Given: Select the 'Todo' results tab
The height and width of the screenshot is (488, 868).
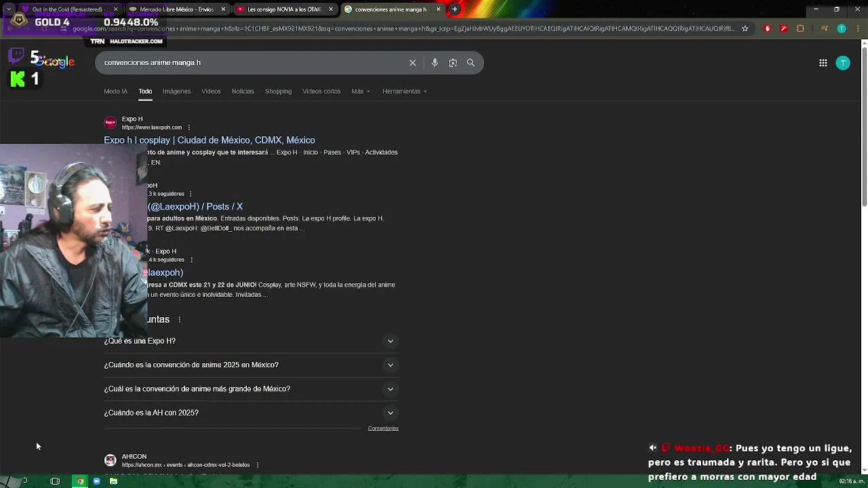Looking at the screenshot, I should (x=145, y=91).
